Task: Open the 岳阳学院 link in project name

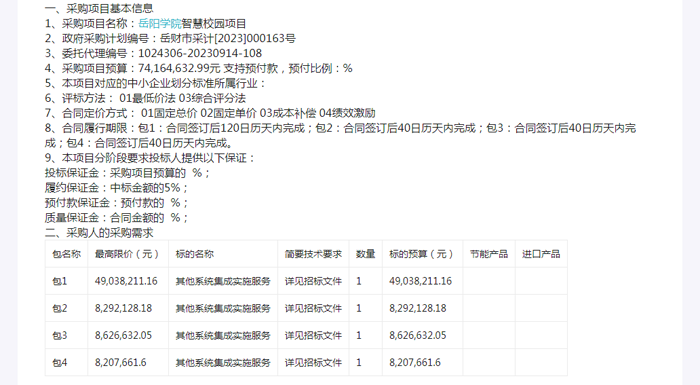Action: (159, 24)
